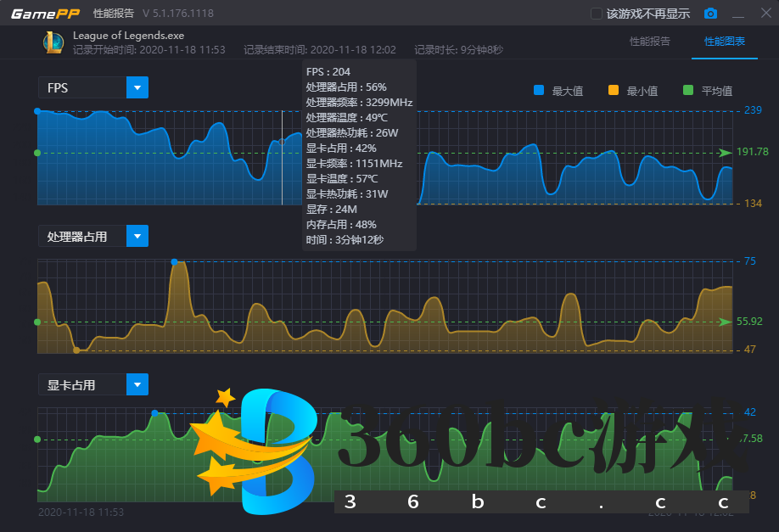
Task: Click the green average arrow on CPU usage chart
Action: [724, 322]
